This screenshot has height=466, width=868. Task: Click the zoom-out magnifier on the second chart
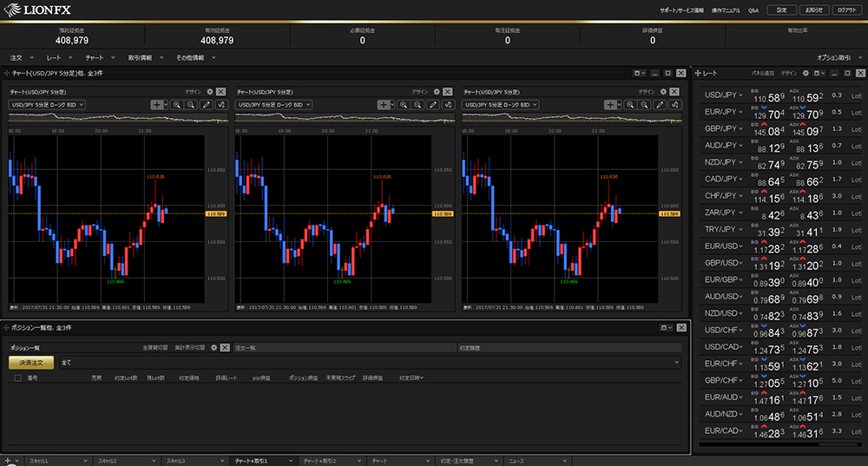pyautogui.click(x=418, y=104)
